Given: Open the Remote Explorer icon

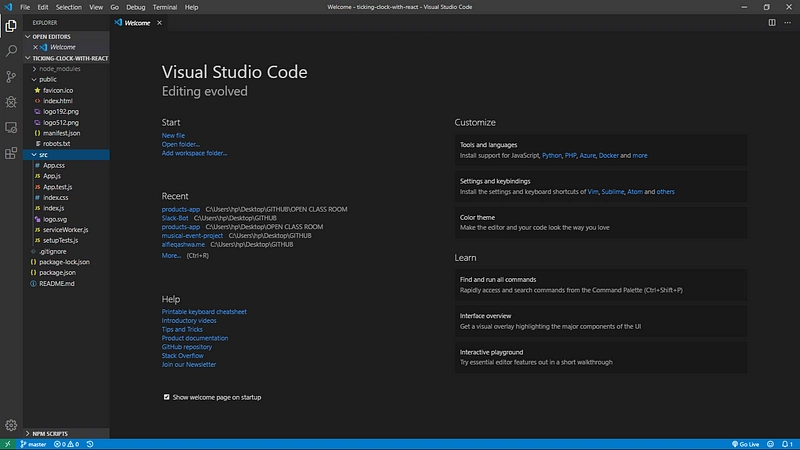Looking at the screenshot, I should (11, 128).
